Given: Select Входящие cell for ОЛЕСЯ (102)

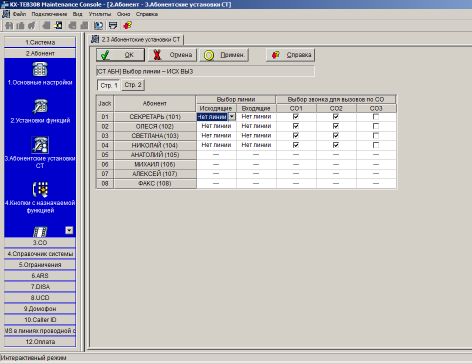Looking at the screenshot, I should [x=256, y=126].
